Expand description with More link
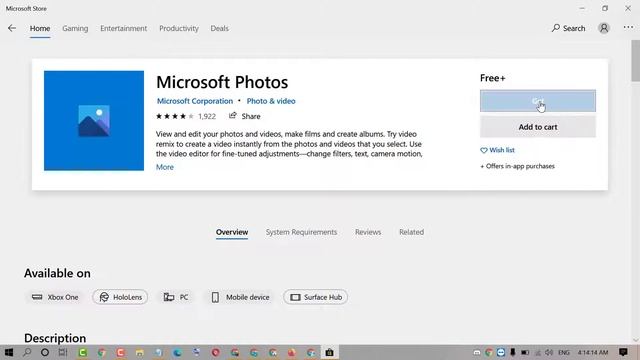 (x=165, y=167)
